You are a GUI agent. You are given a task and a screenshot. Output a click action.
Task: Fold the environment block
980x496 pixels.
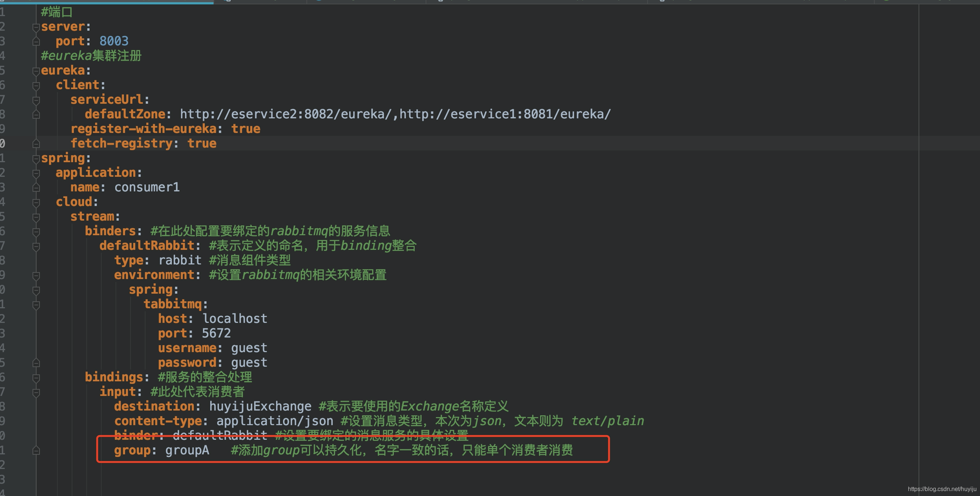[36, 275]
